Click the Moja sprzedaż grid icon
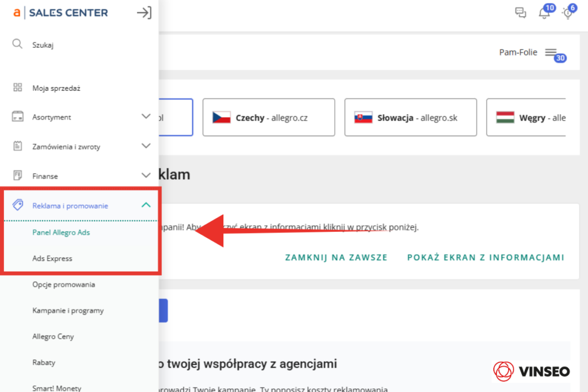Screen dimensions: 588x392 pyautogui.click(x=17, y=88)
